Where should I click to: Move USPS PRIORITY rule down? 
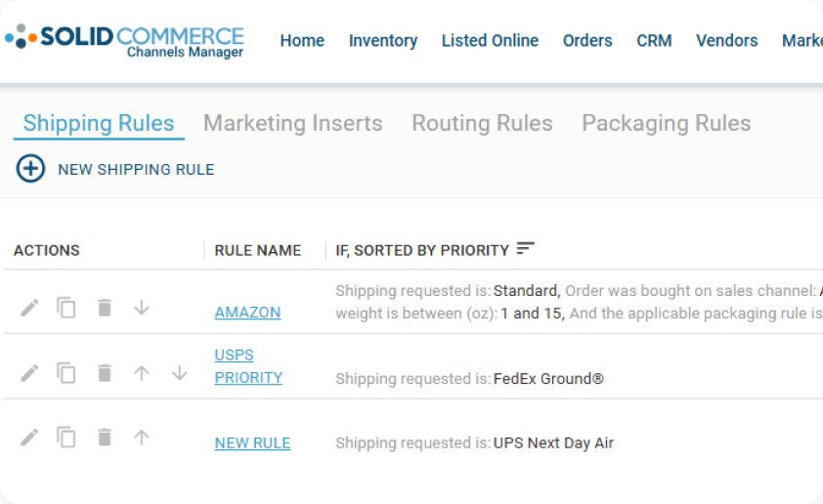click(180, 373)
